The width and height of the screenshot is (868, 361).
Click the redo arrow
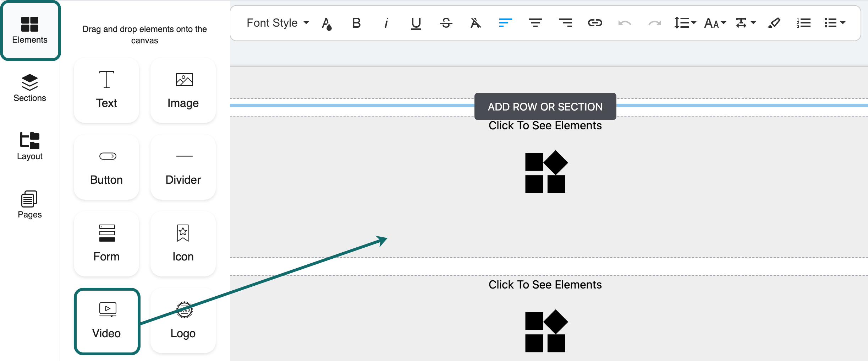[654, 23]
